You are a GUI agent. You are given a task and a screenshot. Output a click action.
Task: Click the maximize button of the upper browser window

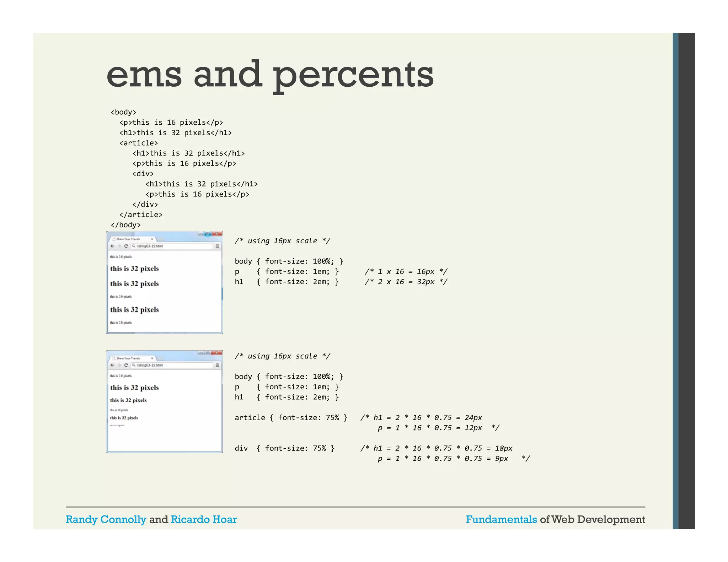click(208, 234)
